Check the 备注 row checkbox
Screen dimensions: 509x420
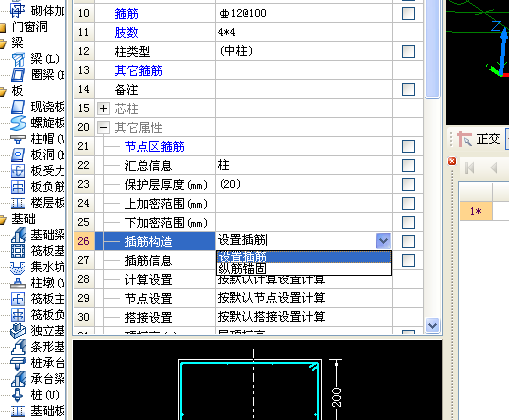(x=408, y=90)
